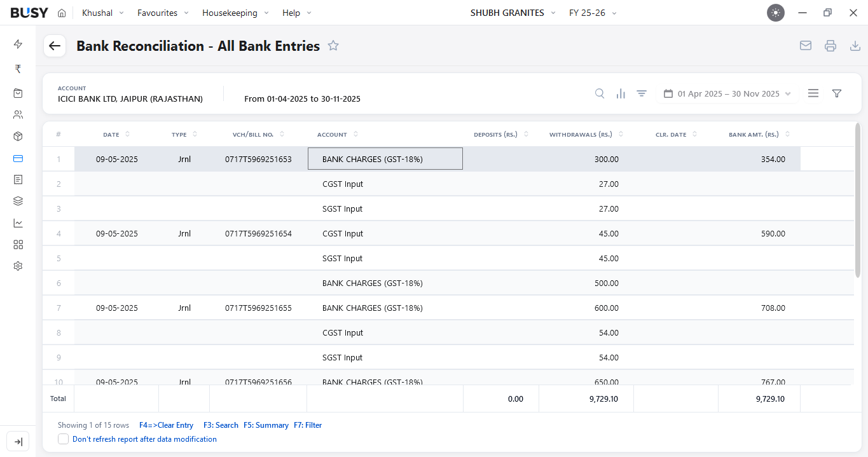Click BANK CHARGES (GST-18%) in row 6
Screen dimensions: 868x457
(373, 283)
